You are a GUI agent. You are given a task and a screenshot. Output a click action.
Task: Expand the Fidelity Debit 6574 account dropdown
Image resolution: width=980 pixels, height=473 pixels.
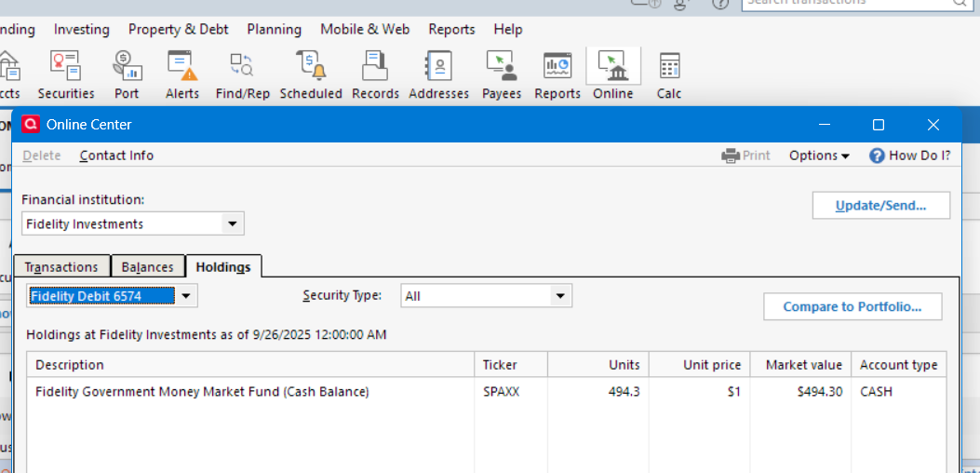click(x=185, y=296)
